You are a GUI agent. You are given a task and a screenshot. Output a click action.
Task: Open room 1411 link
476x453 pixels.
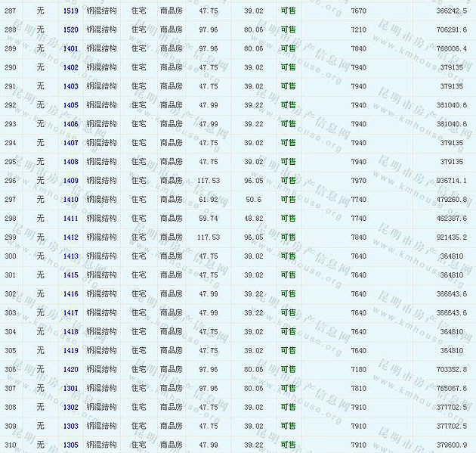(x=70, y=219)
